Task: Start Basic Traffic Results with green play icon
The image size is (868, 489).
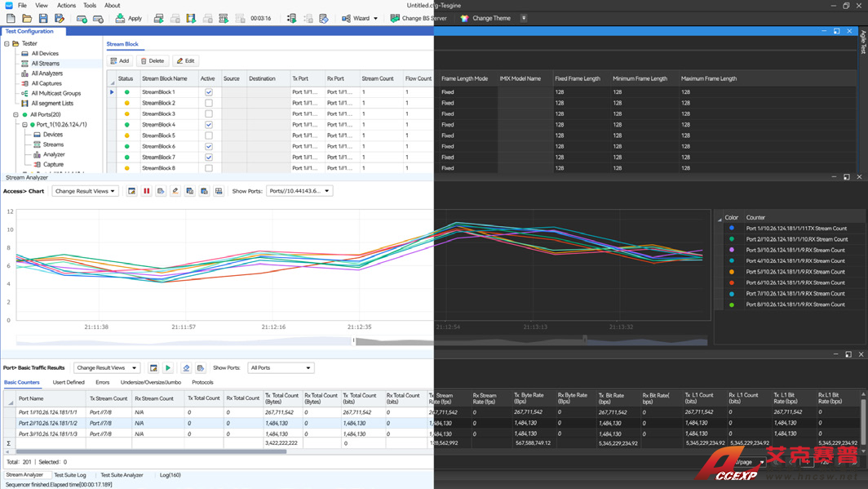Action: tap(168, 368)
